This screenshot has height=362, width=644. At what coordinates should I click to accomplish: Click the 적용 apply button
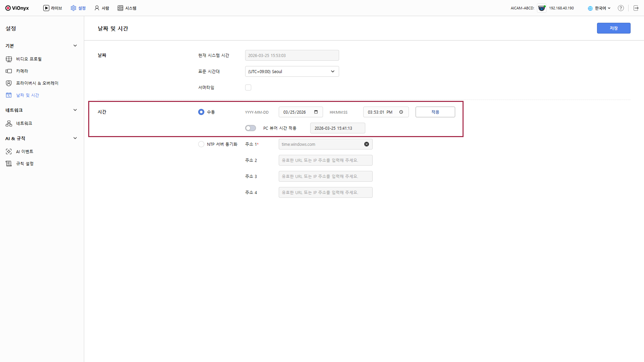[435, 112]
